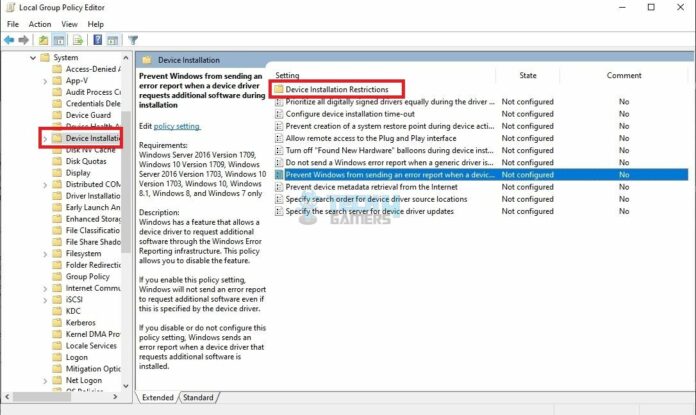Expand the Net Logon tree node
This screenshot has width=696, height=415.
45,381
